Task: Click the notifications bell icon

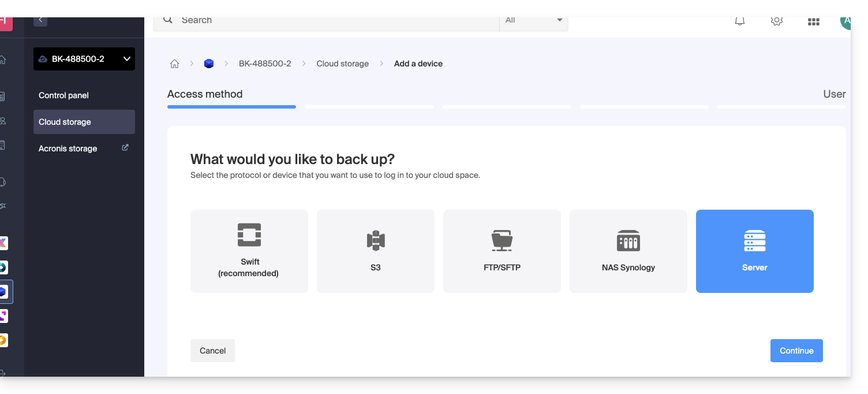Action: click(x=739, y=21)
